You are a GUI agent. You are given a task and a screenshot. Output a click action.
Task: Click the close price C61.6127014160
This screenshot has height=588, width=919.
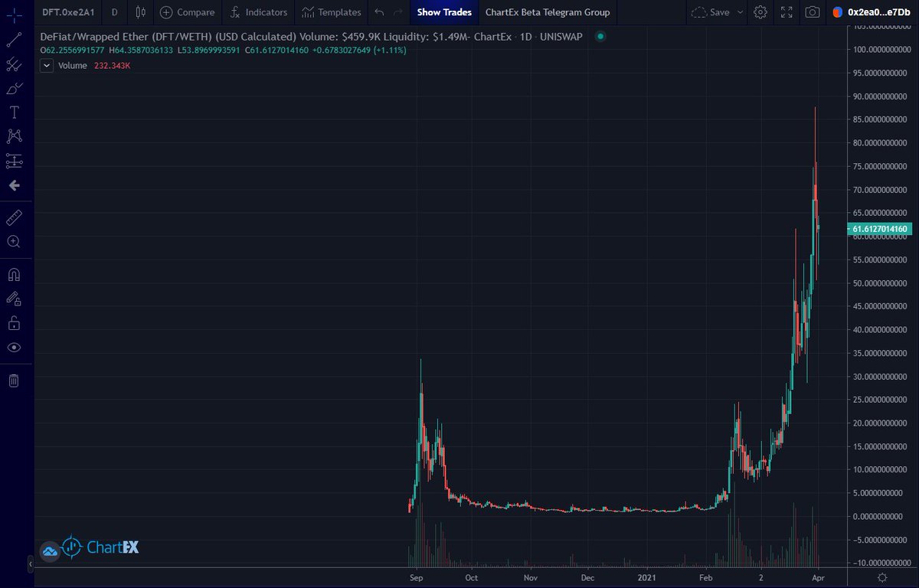coord(277,50)
